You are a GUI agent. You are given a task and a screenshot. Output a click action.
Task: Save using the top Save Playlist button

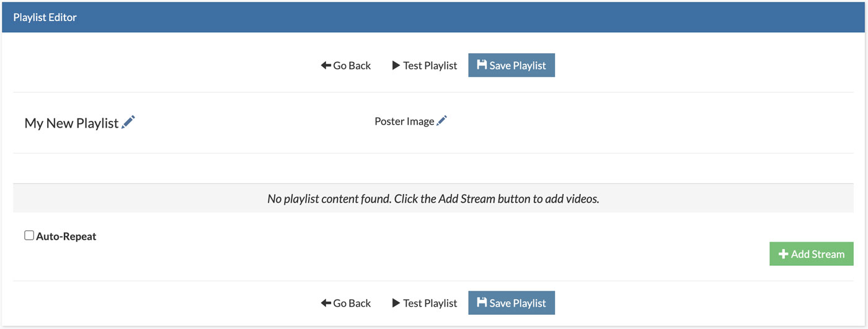(511, 65)
